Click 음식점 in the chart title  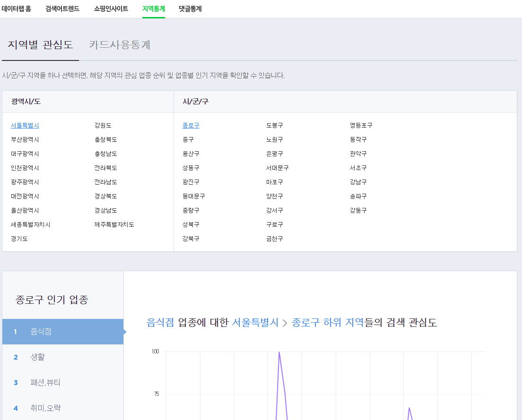[x=160, y=322]
